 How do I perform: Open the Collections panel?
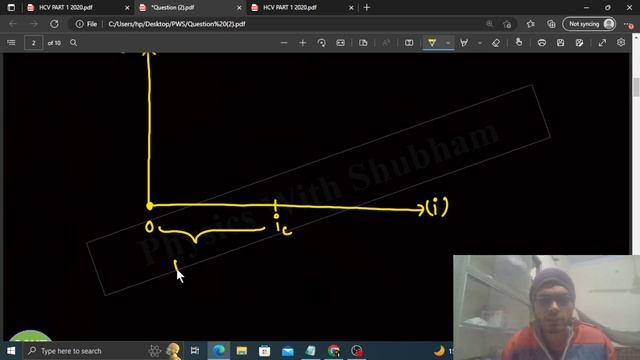tap(551, 24)
